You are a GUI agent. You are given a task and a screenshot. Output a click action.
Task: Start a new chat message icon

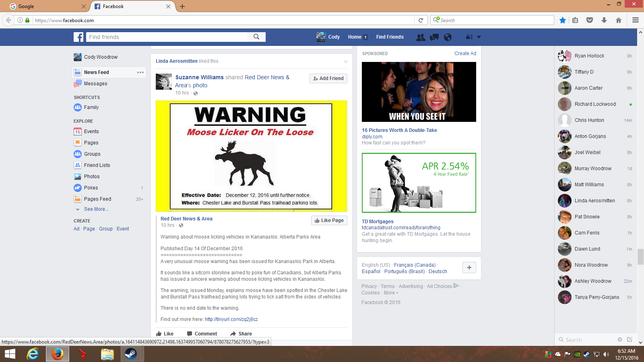tap(630, 339)
